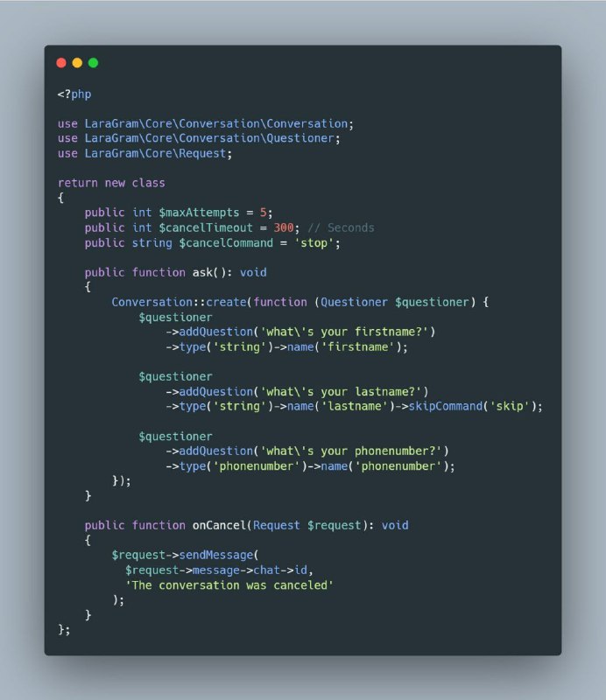This screenshot has height=700, width=606.
Task: Click the 'stop' string literal
Action: point(314,243)
